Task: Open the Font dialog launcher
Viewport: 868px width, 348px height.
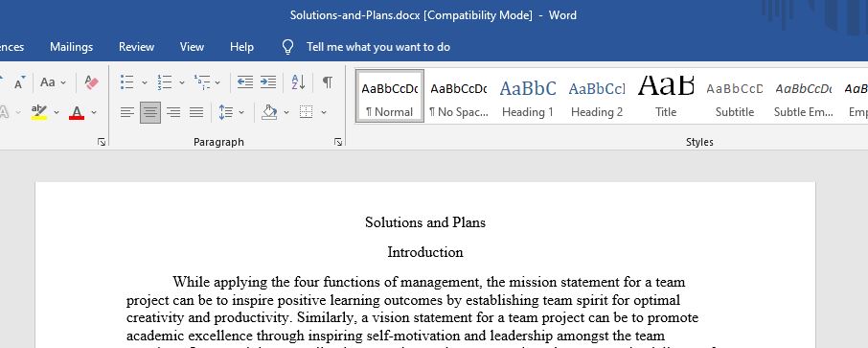Action: point(102,143)
